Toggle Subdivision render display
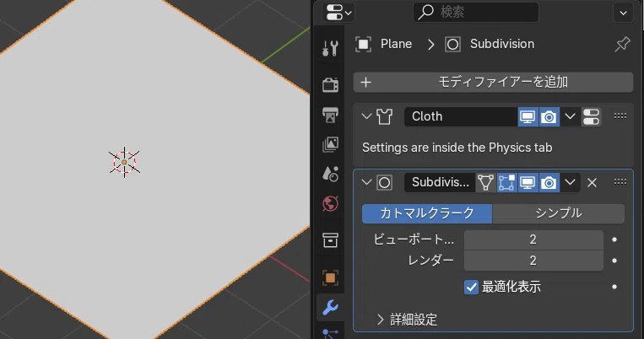Screen dimensions: 644x339 pyautogui.click(x=549, y=183)
